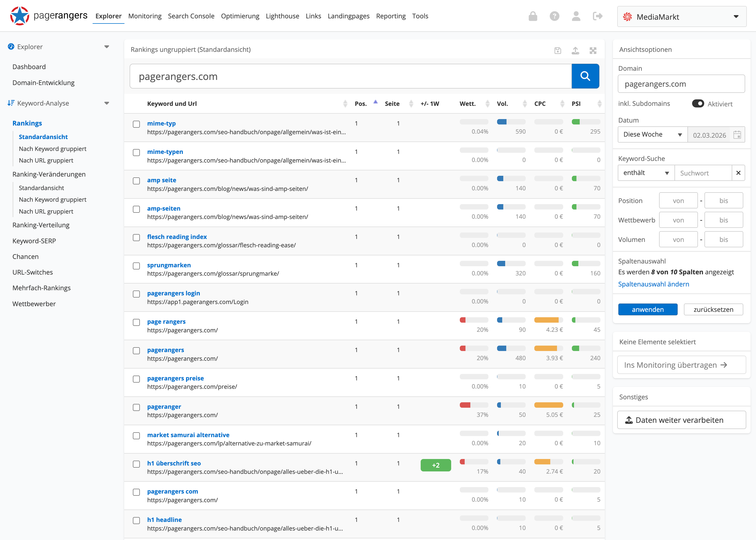Click the fullscreen expand icon
This screenshot has height=540, width=756.
point(593,50)
